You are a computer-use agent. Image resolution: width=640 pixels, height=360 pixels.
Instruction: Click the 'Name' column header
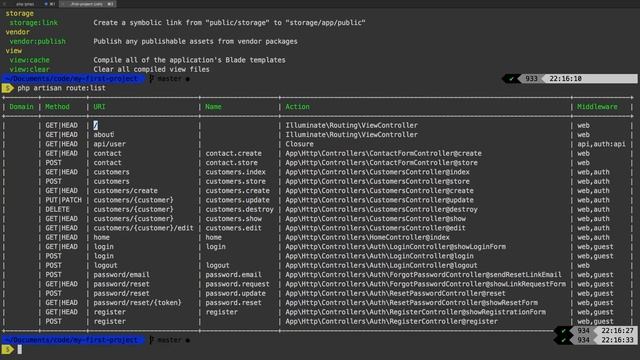point(213,107)
